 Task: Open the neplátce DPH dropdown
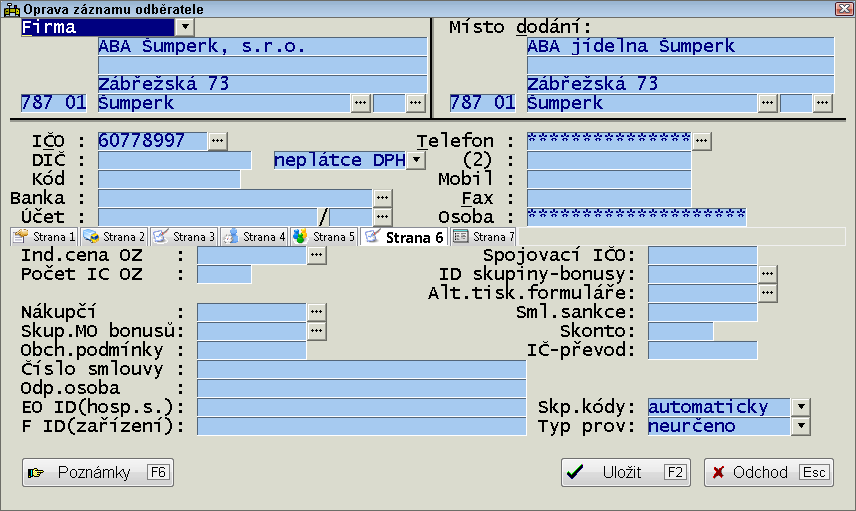tap(416, 160)
